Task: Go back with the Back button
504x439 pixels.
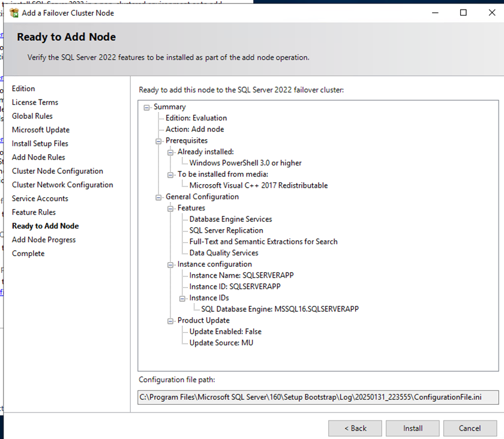Action: tap(355, 428)
